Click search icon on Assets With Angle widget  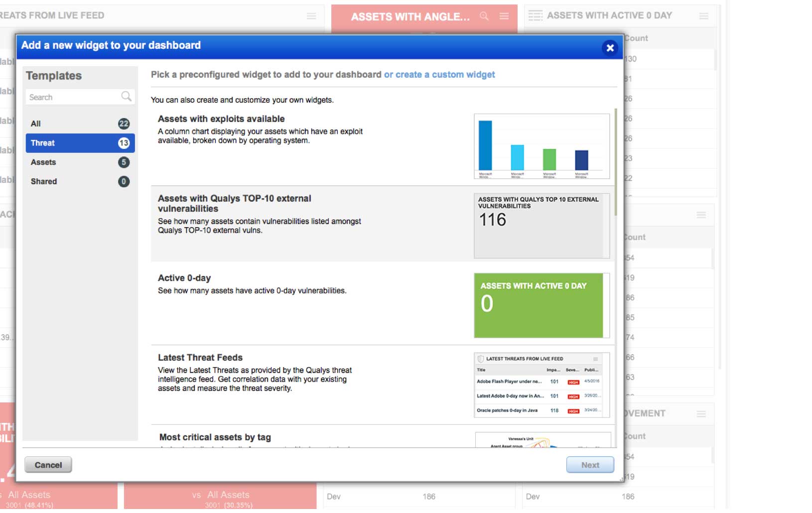484,16
